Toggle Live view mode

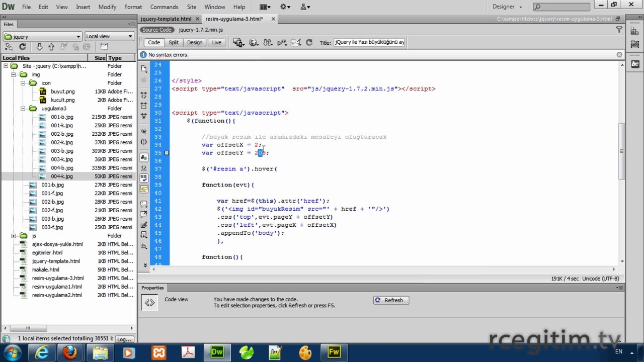point(216,43)
